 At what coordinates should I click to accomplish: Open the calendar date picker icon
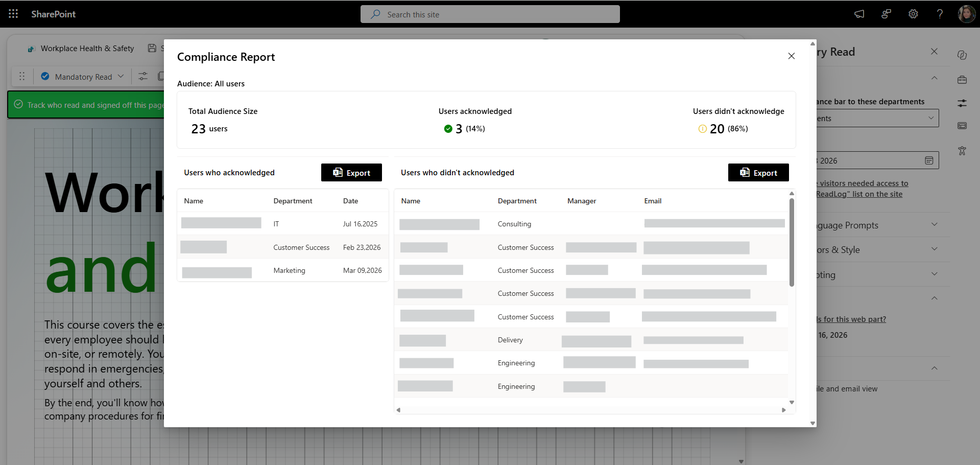pos(929,160)
